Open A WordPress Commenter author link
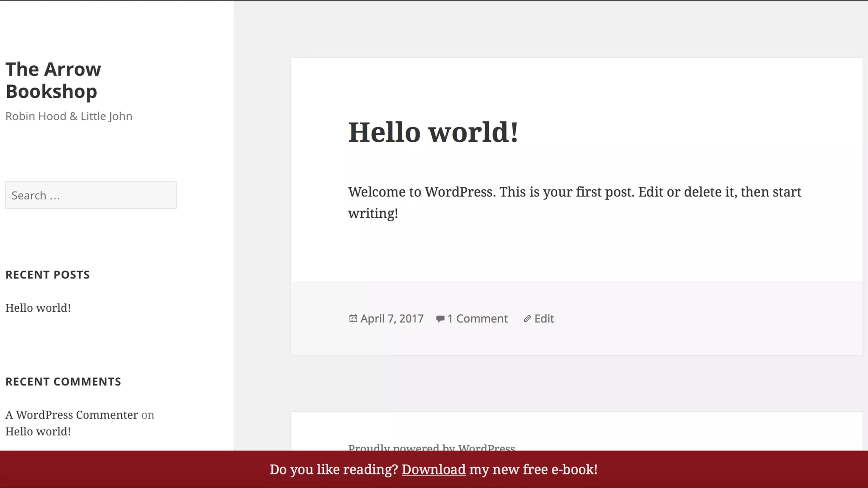 72,415
